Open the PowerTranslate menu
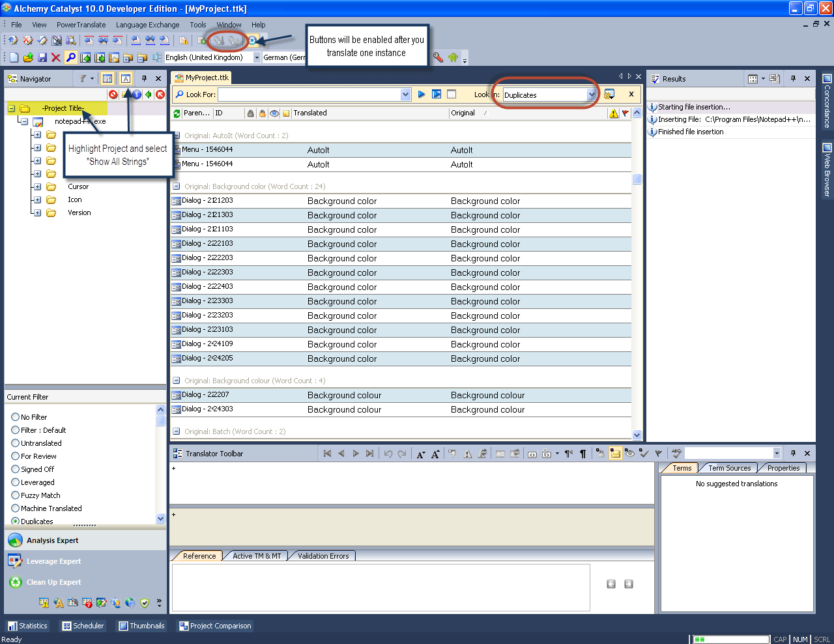834x644 pixels. [x=81, y=25]
